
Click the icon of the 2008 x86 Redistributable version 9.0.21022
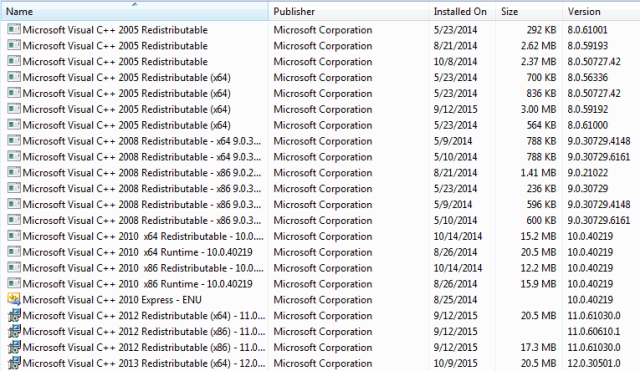pos(14,173)
